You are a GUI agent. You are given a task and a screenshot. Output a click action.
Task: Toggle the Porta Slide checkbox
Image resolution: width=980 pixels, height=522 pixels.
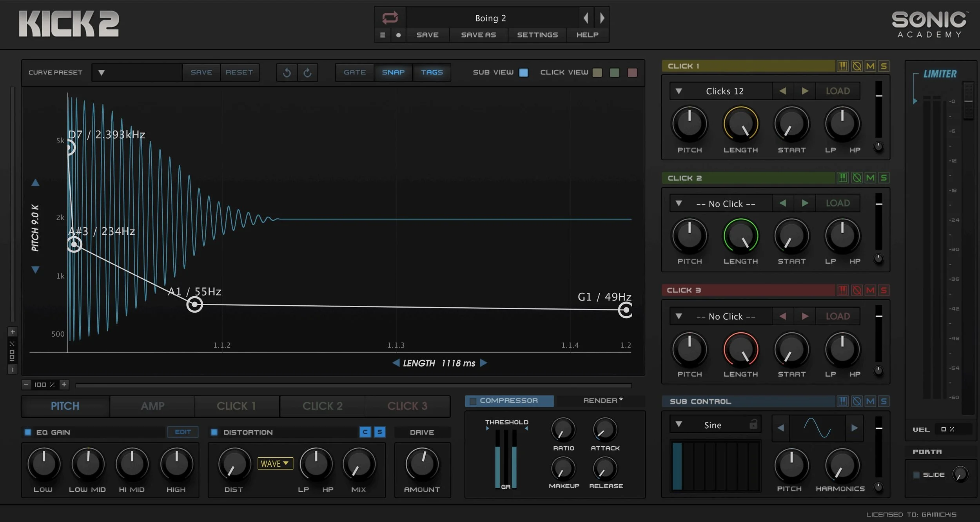[916, 475]
